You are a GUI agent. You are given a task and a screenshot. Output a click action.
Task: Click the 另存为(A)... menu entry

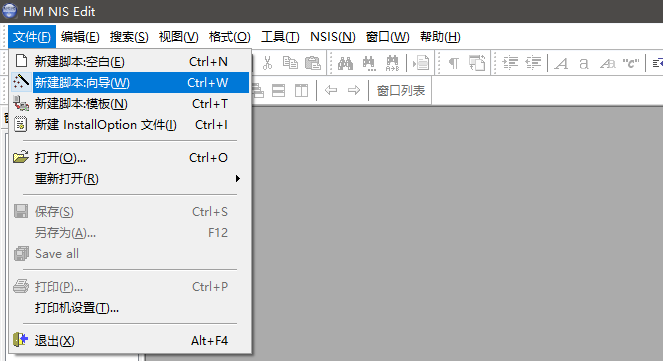[130, 232]
